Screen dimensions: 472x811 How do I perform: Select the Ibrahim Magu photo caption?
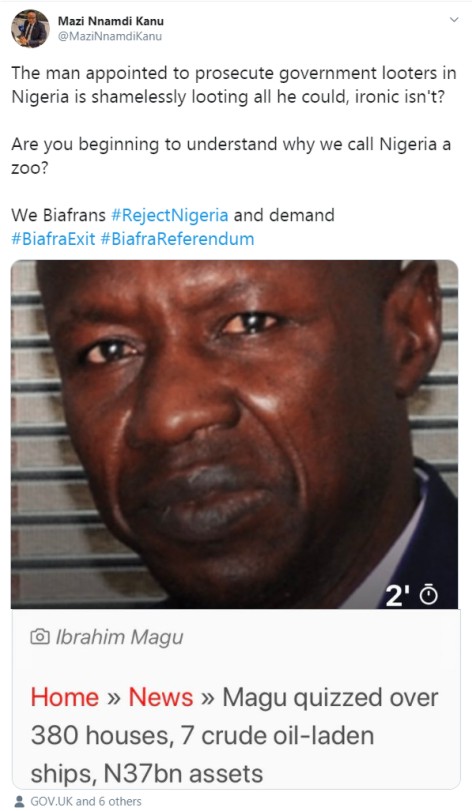(119, 638)
